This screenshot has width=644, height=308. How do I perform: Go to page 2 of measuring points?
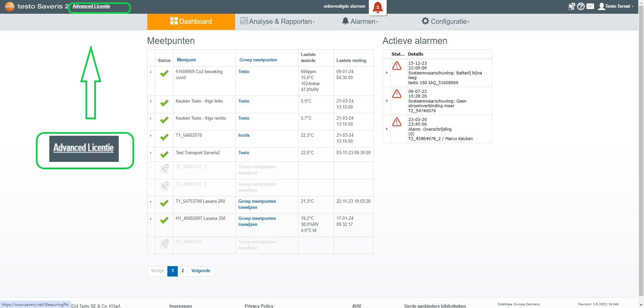tap(182, 271)
